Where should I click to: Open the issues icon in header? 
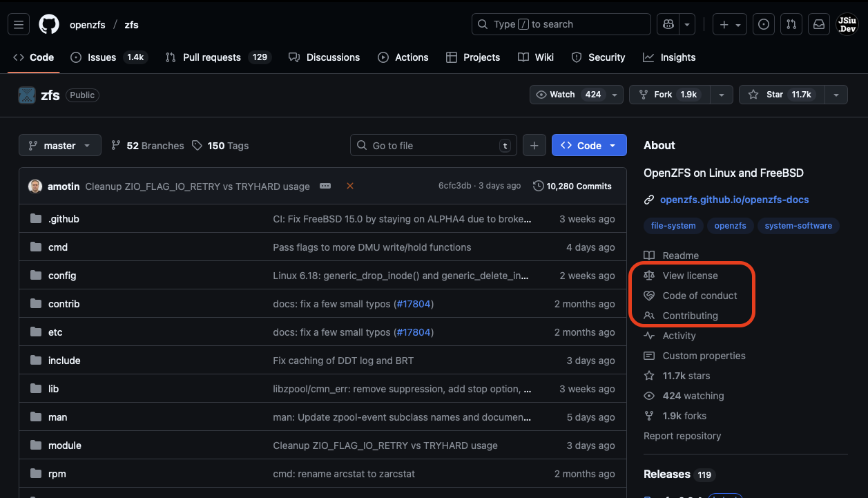[764, 25]
